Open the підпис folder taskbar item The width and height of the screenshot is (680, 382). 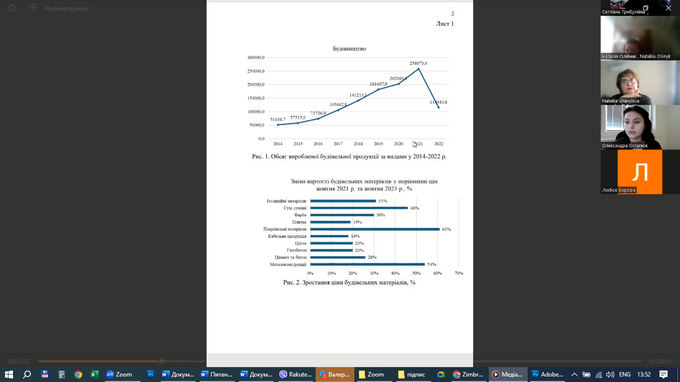(412, 374)
